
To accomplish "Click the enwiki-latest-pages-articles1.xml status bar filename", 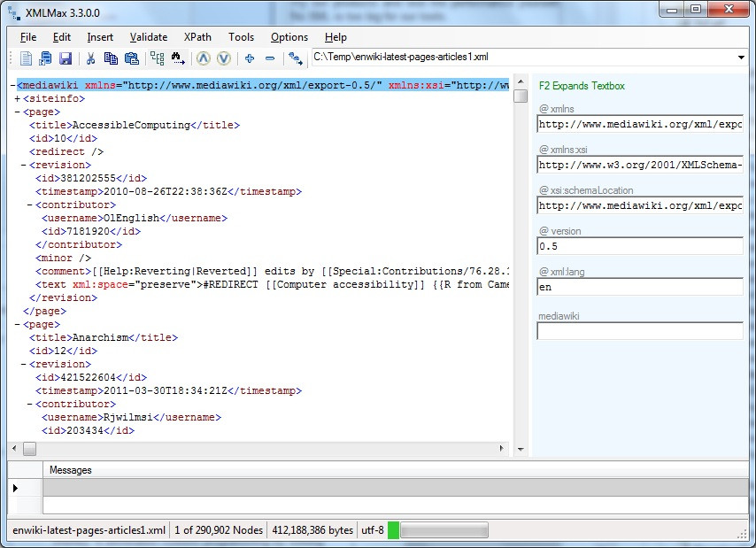I will point(89,530).
